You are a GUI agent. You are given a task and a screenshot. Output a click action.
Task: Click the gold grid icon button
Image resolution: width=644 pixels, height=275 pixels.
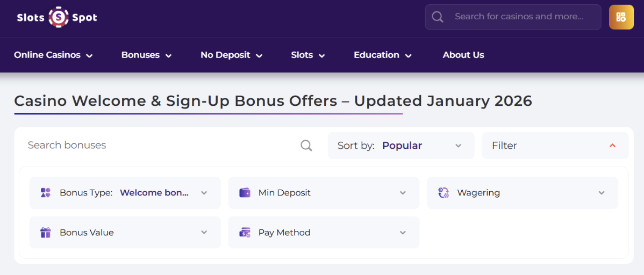click(x=621, y=17)
